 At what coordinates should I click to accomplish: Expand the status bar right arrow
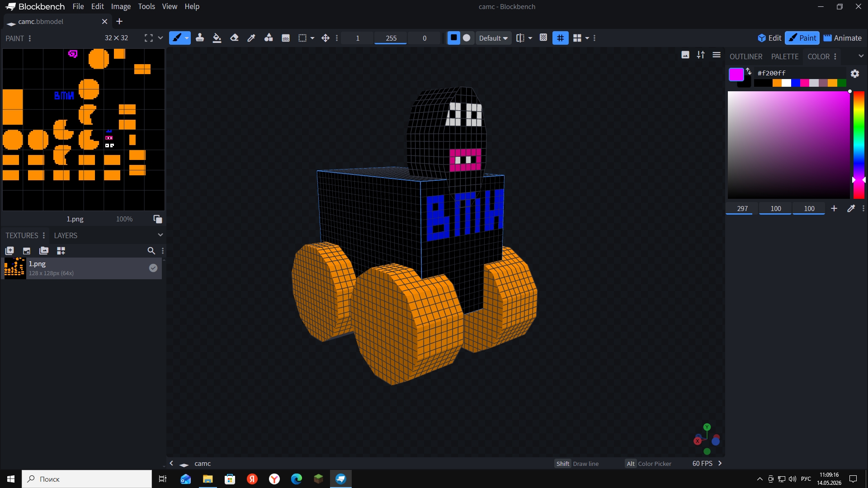point(720,463)
